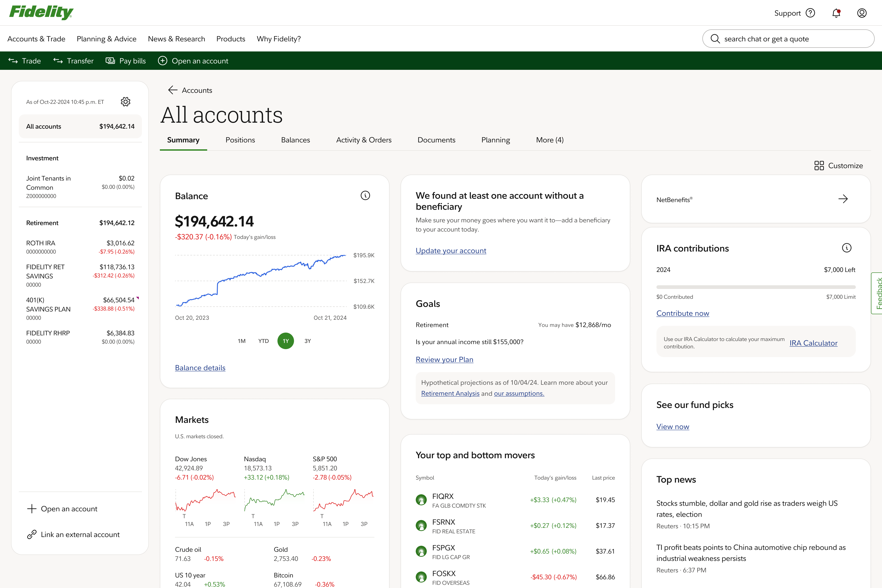882x588 pixels.
Task: Click Review your Plan link
Action: [444, 360]
